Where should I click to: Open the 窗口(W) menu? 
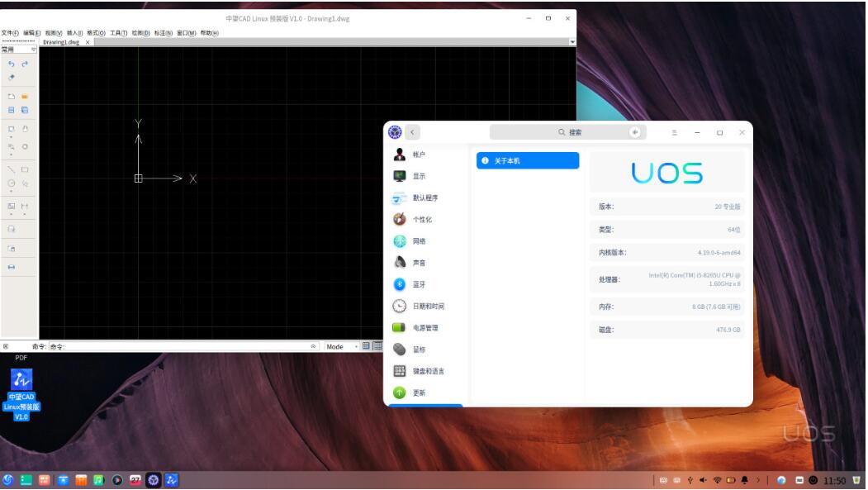(x=187, y=33)
